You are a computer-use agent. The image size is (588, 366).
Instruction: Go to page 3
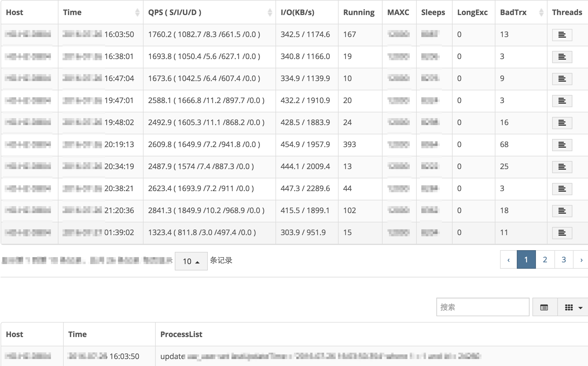tap(563, 260)
